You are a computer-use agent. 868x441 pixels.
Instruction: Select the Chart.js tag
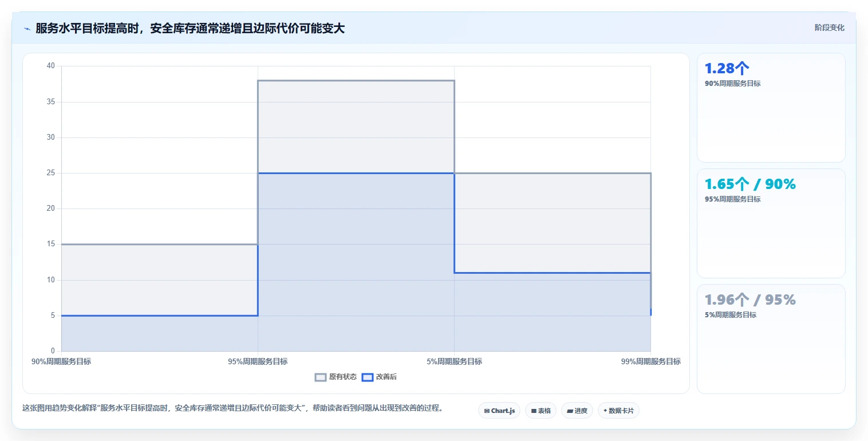click(499, 411)
